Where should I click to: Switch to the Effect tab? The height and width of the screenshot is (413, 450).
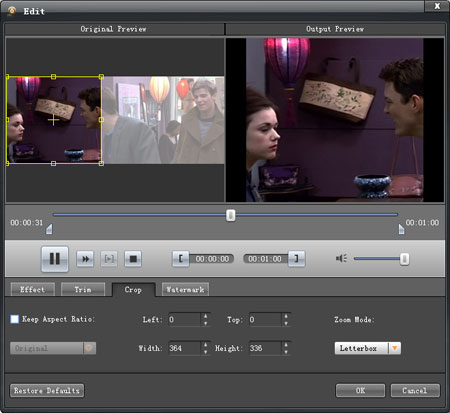pos(33,289)
